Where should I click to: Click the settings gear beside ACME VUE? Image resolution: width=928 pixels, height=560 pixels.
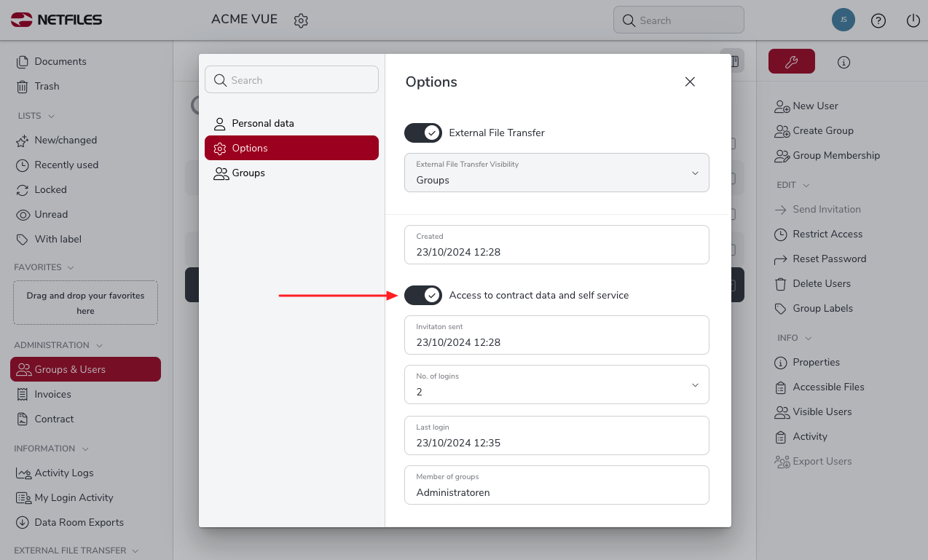click(301, 20)
